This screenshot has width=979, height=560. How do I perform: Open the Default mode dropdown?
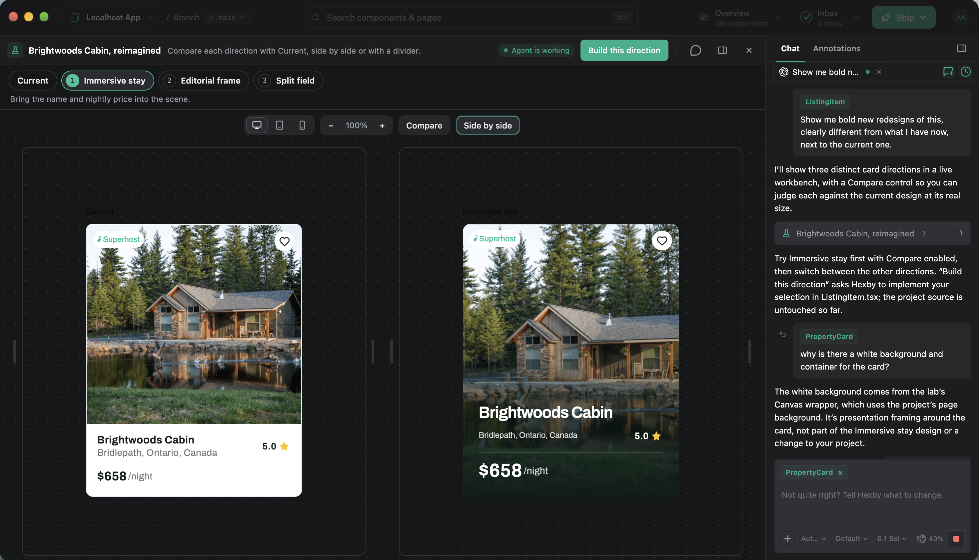851,538
